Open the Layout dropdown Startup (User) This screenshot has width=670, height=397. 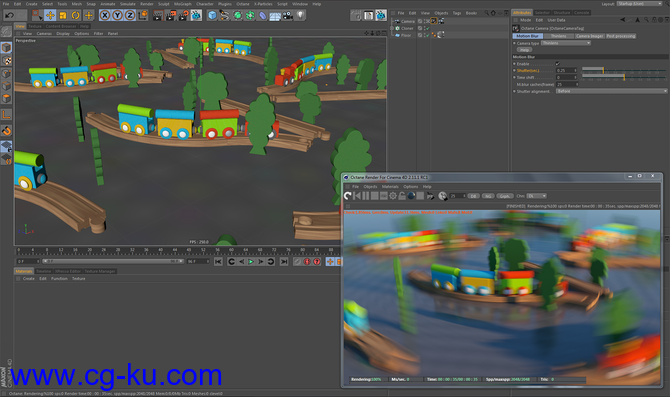click(x=639, y=3)
